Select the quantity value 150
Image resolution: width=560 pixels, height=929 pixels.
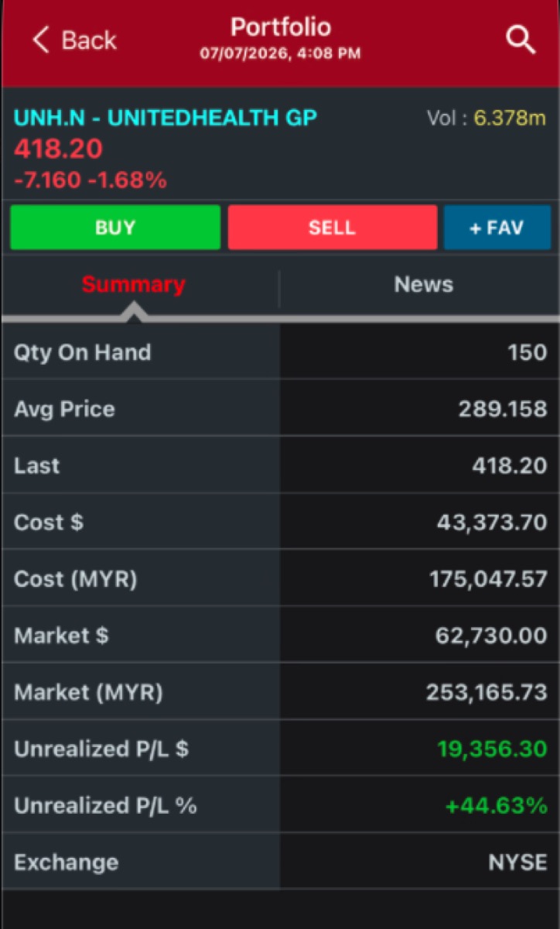coord(528,352)
